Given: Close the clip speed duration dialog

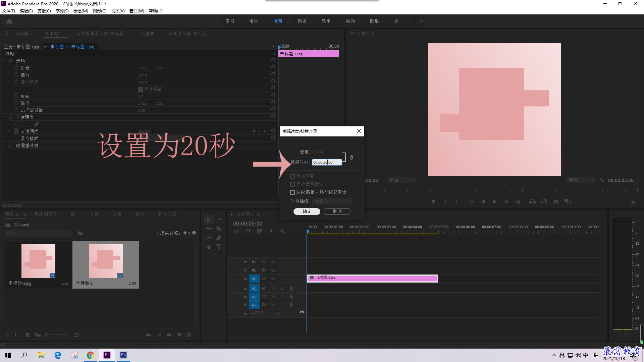Looking at the screenshot, I should pos(359,131).
